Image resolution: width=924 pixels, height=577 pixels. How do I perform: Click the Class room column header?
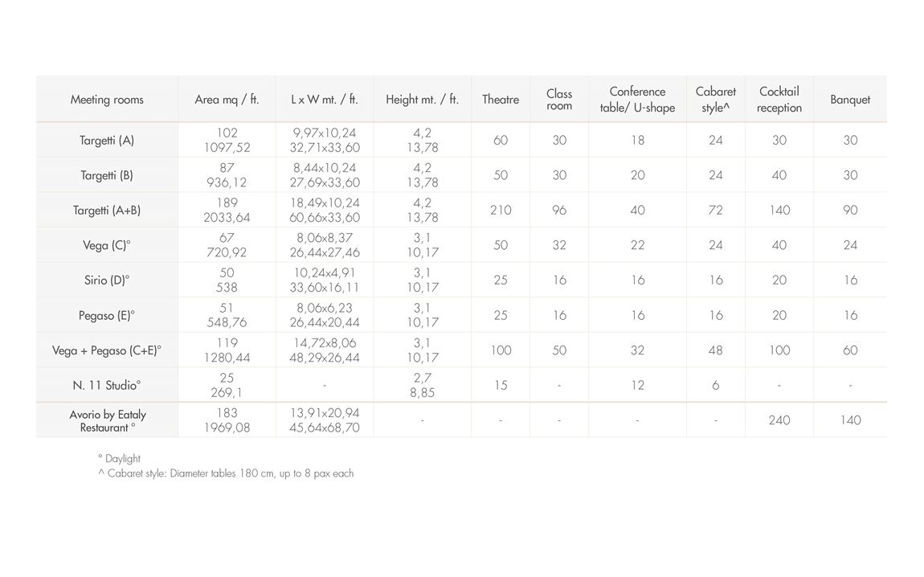559,100
